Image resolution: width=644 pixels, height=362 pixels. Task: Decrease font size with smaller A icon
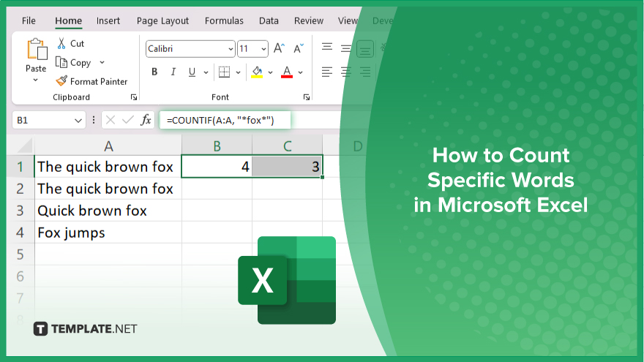[x=299, y=48]
